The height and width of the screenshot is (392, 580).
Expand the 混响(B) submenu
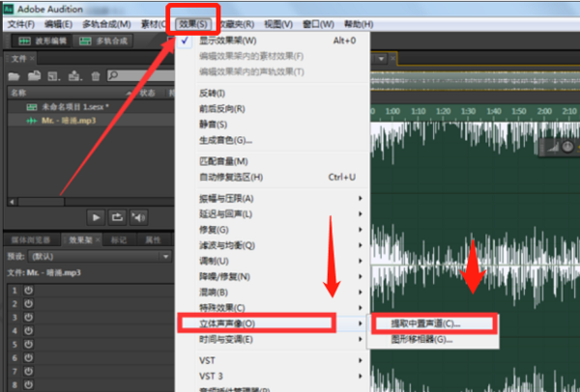click(273, 293)
